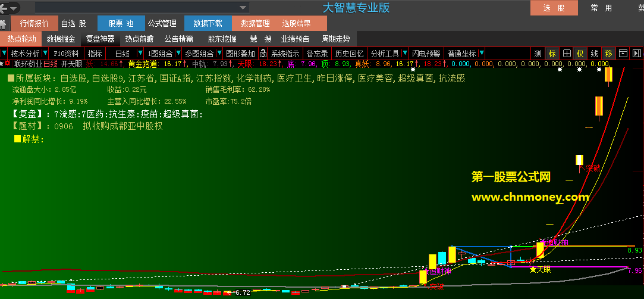Screen dimensions: 644x299
Task: Open 历史回忆
Action: pyautogui.click(x=349, y=54)
